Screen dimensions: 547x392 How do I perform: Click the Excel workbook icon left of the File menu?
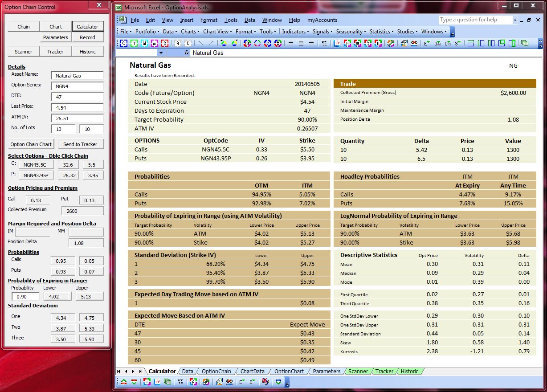122,20
